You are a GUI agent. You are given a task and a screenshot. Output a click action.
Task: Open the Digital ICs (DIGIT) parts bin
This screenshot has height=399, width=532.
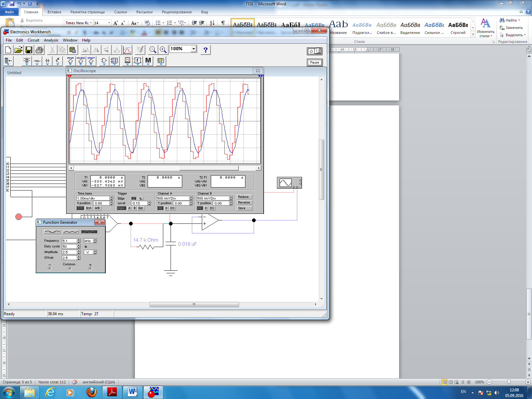[x=91, y=61]
